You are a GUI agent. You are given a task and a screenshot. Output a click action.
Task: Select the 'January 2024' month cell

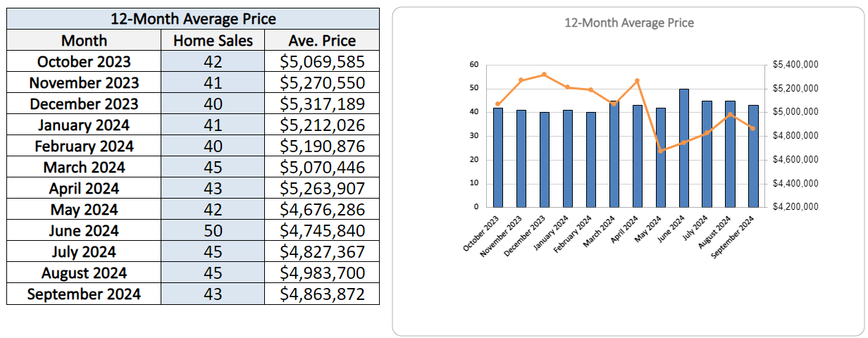coord(84,125)
